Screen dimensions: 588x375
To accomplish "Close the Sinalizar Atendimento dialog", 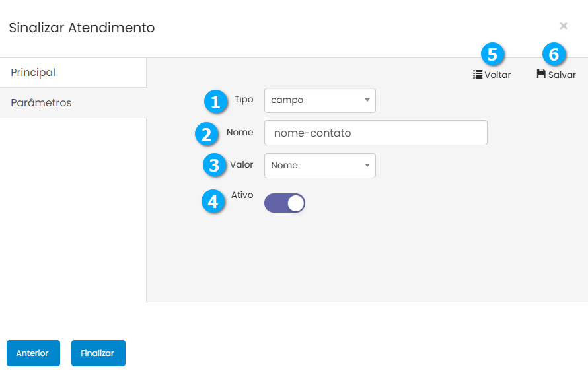I will coord(564,26).
